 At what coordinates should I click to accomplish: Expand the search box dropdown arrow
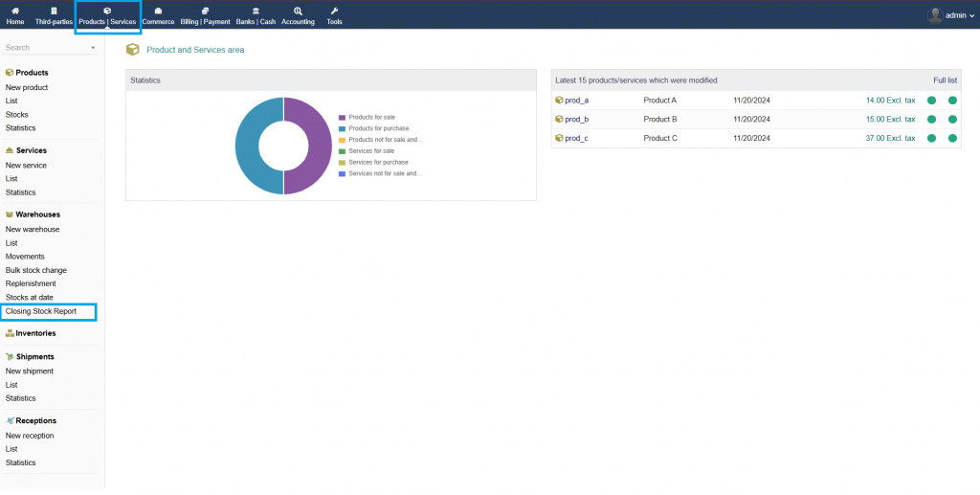coord(93,47)
